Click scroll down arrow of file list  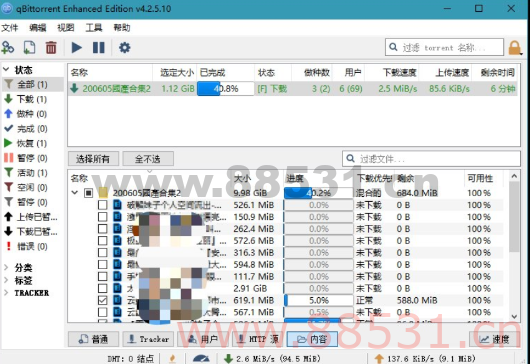tap(514, 317)
